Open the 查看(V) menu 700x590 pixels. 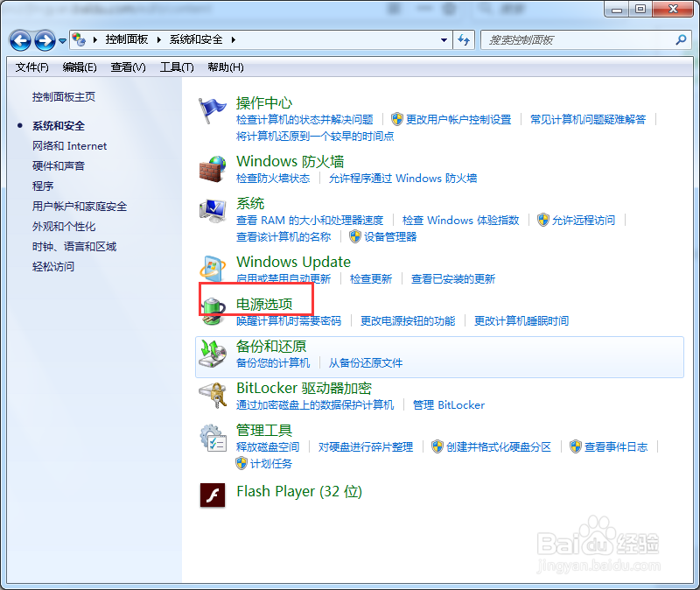click(128, 67)
